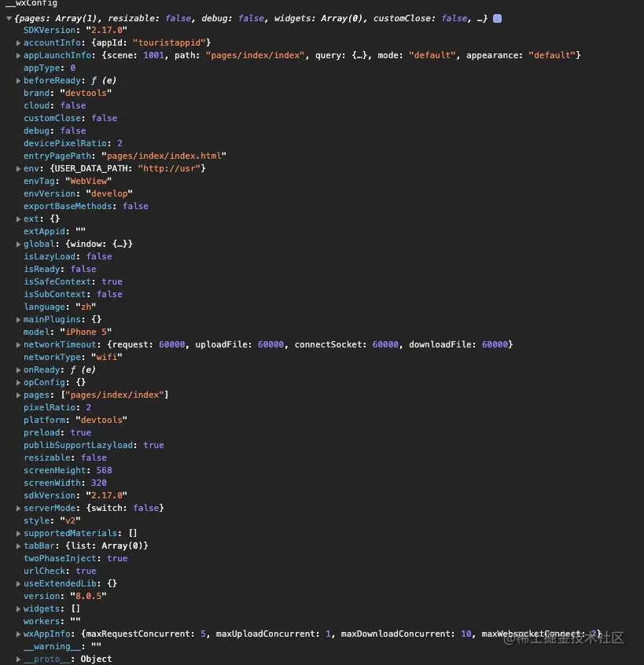Image resolution: width=644 pixels, height=665 pixels.
Task: Expand the opConfig object
Action: tap(18, 383)
